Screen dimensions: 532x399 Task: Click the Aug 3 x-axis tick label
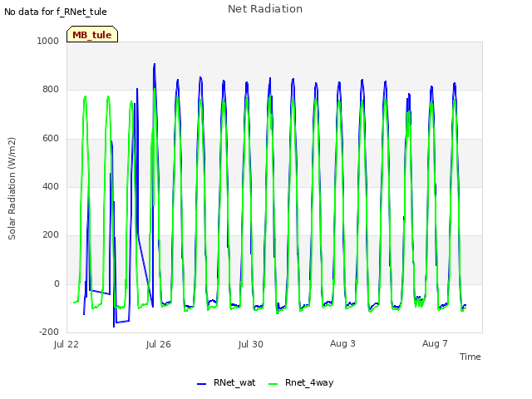[x=342, y=343]
